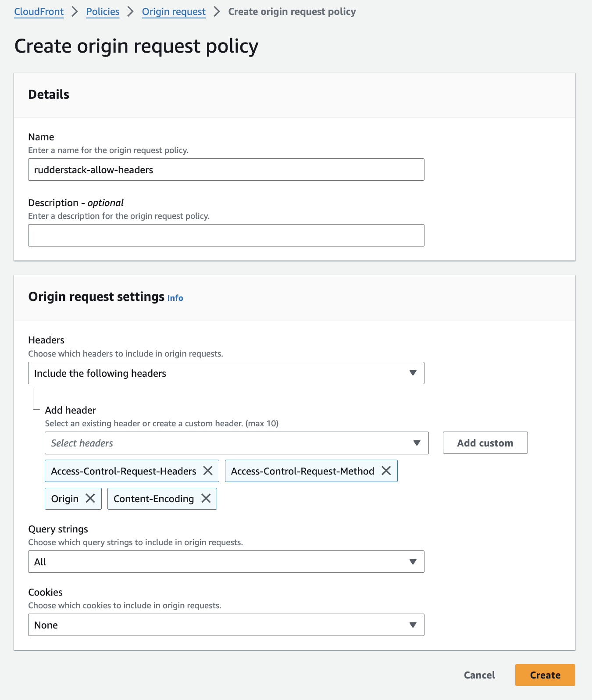
Task: Click the Name input field
Action: pos(226,170)
